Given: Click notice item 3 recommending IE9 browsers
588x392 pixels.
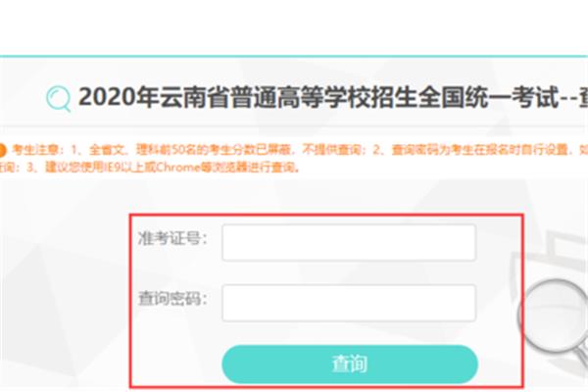Looking at the screenshot, I should coord(164,167).
